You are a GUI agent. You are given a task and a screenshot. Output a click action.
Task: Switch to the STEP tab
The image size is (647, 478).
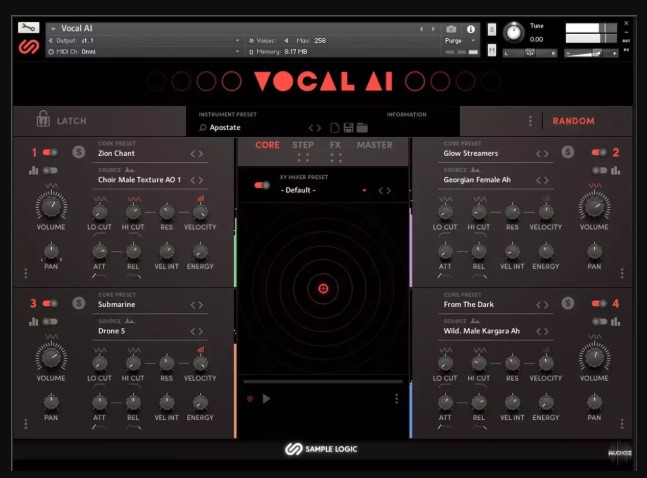[303, 145]
